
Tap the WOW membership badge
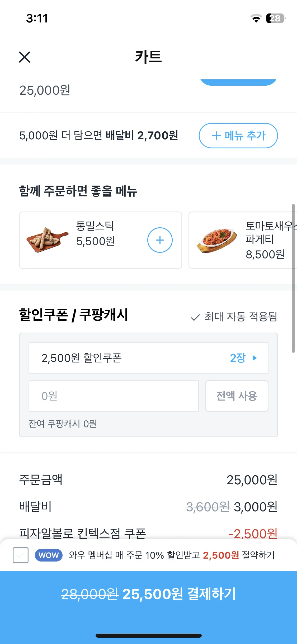(x=49, y=555)
